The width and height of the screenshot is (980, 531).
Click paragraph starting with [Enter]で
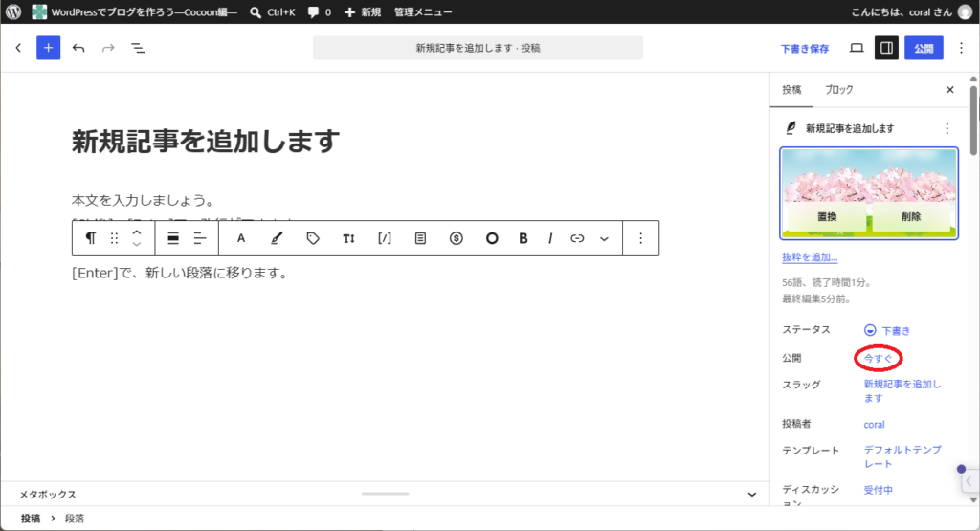(x=180, y=273)
